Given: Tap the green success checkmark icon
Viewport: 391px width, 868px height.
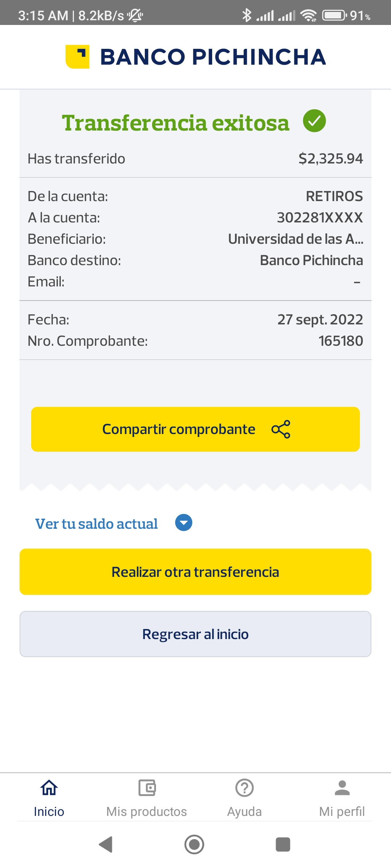Looking at the screenshot, I should [x=314, y=121].
